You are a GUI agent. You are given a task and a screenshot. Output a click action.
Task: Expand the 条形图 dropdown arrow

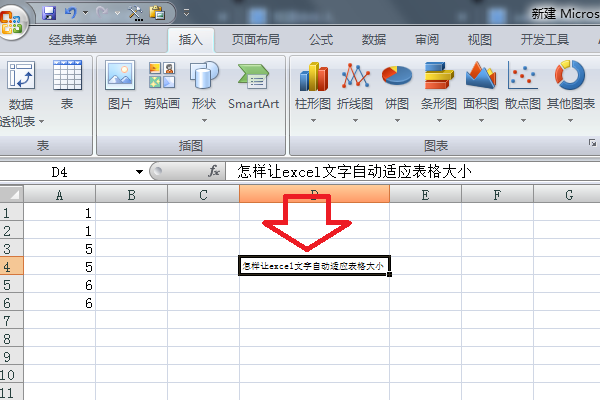pyautogui.click(x=440, y=121)
